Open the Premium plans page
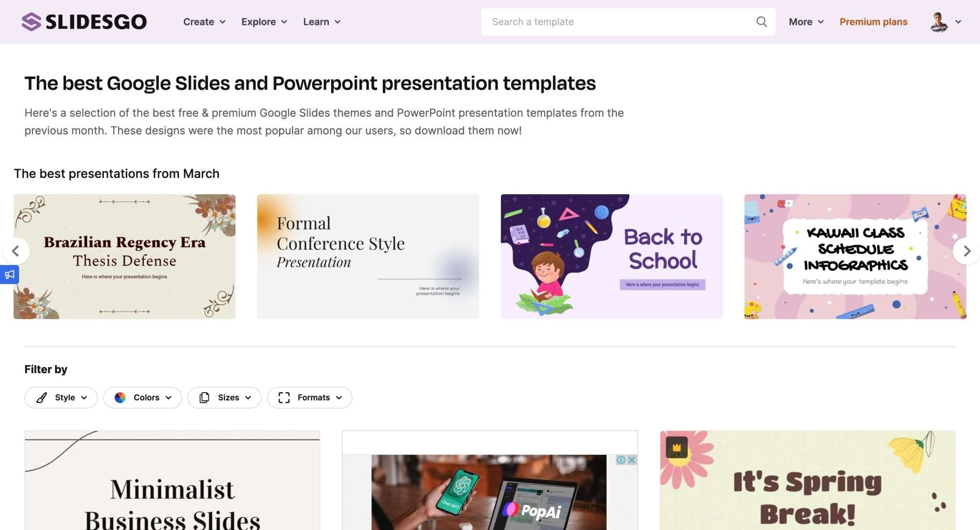Viewport: 980px width, 530px height. click(x=873, y=22)
